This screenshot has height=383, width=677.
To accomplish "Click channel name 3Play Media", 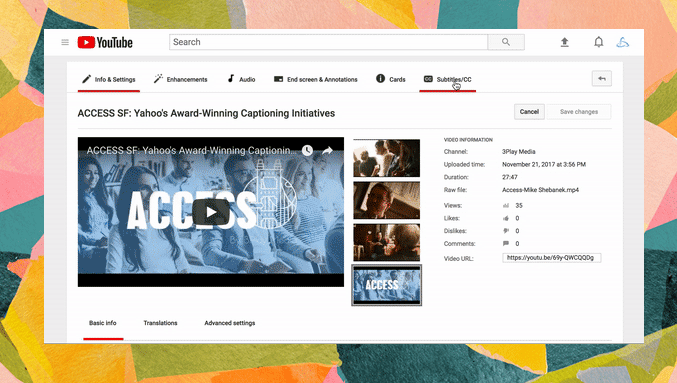I will [519, 152].
